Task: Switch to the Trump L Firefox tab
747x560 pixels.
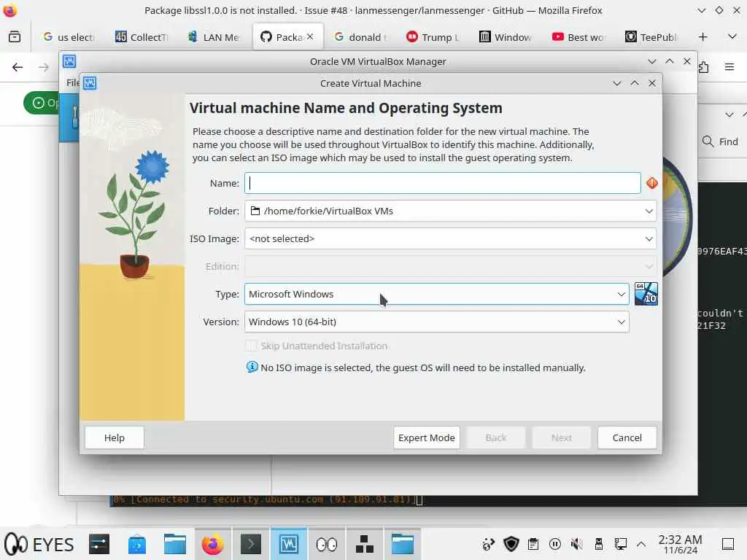Action: coord(433,37)
